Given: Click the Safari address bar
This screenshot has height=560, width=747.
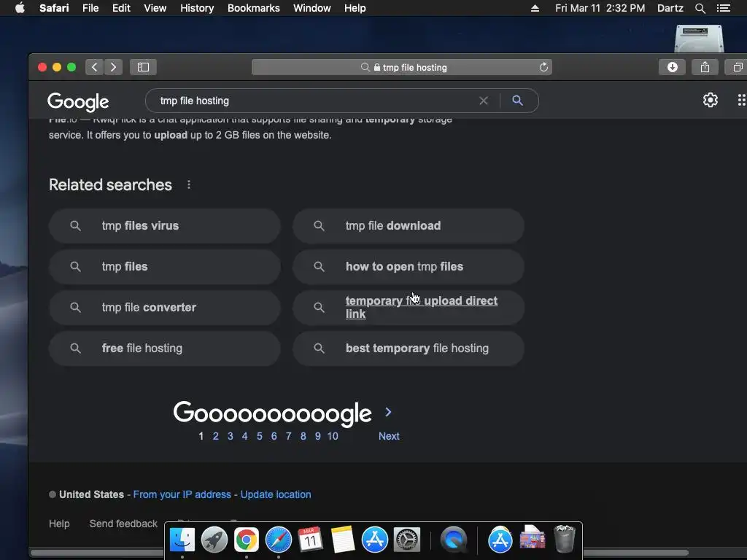Looking at the screenshot, I should tap(402, 67).
